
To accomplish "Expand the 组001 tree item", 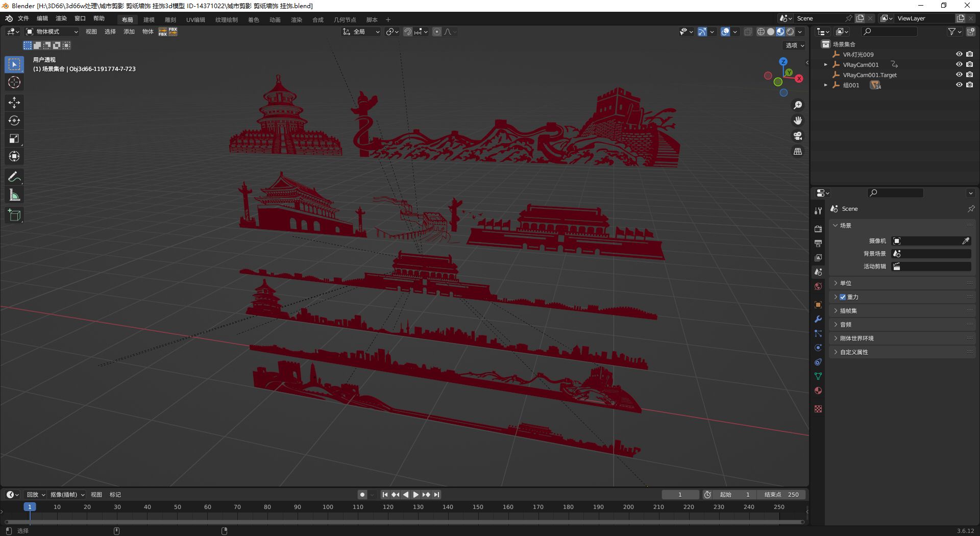I will [x=825, y=85].
